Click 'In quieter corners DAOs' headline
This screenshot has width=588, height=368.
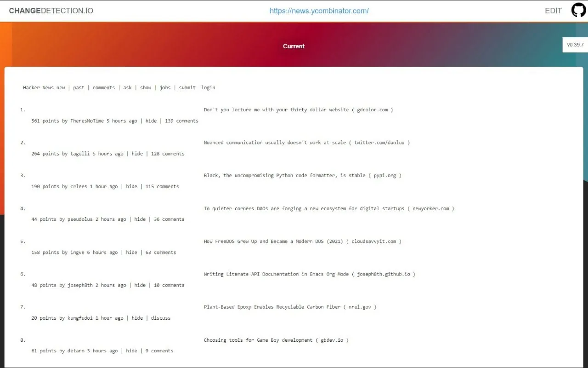pos(329,208)
